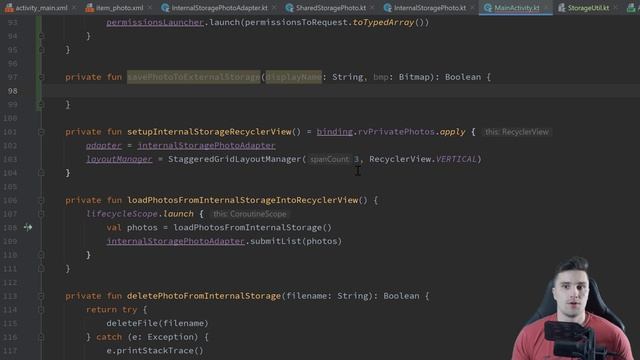The height and width of the screenshot is (360, 640).
Task: Click RecyclerView.VERTICAL constant
Action: 423,159
